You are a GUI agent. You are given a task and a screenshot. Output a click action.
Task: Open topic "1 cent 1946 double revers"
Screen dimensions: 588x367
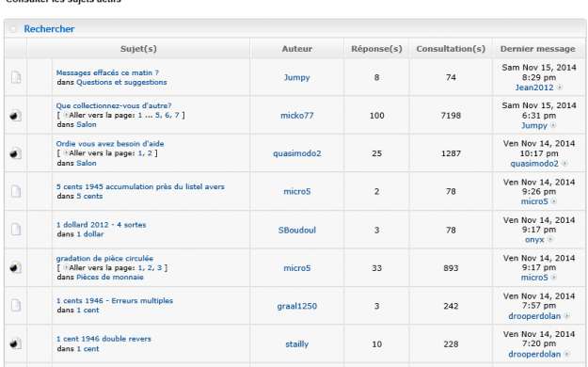pos(103,339)
